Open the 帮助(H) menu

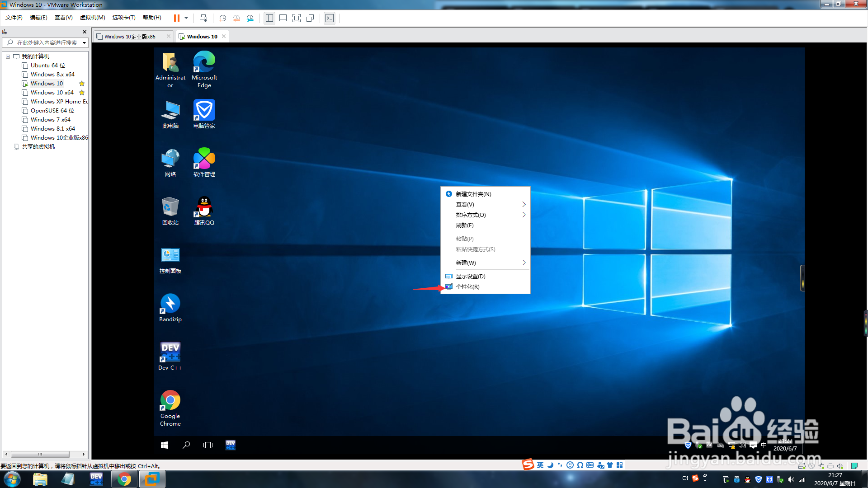point(152,18)
